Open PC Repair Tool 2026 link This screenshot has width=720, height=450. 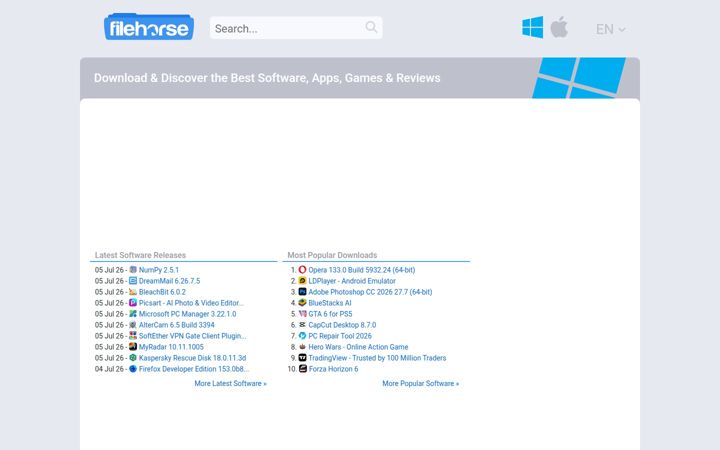click(x=340, y=336)
